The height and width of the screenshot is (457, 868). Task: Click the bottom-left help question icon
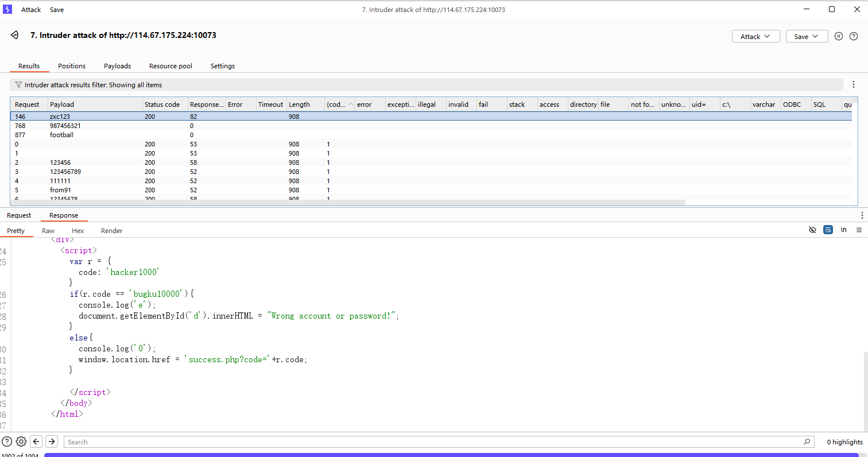click(x=7, y=441)
